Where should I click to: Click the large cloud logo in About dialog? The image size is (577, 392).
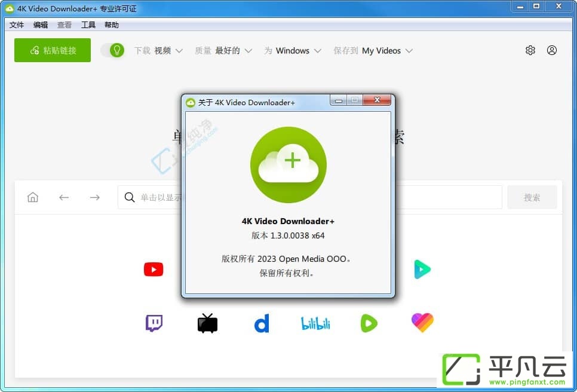[x=288, y=164]
